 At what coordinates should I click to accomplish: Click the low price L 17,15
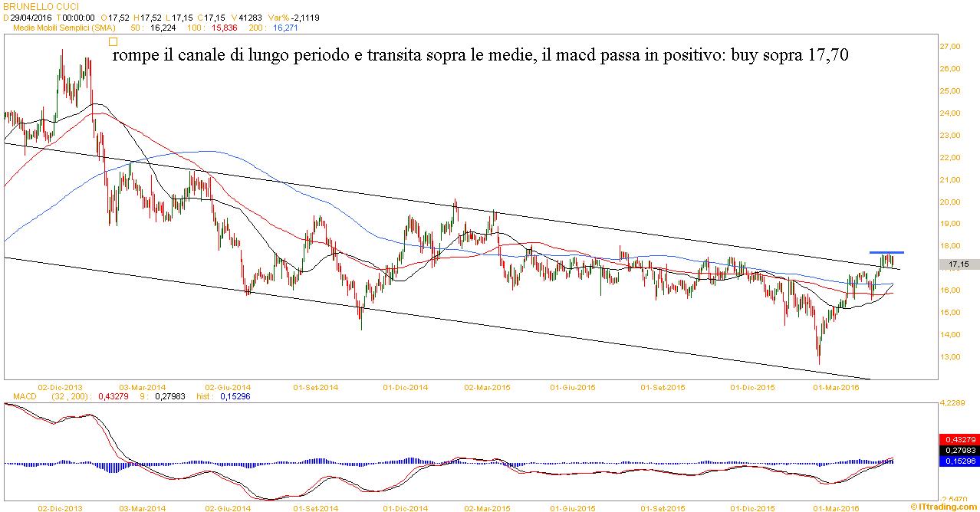[x=179, y=17]
